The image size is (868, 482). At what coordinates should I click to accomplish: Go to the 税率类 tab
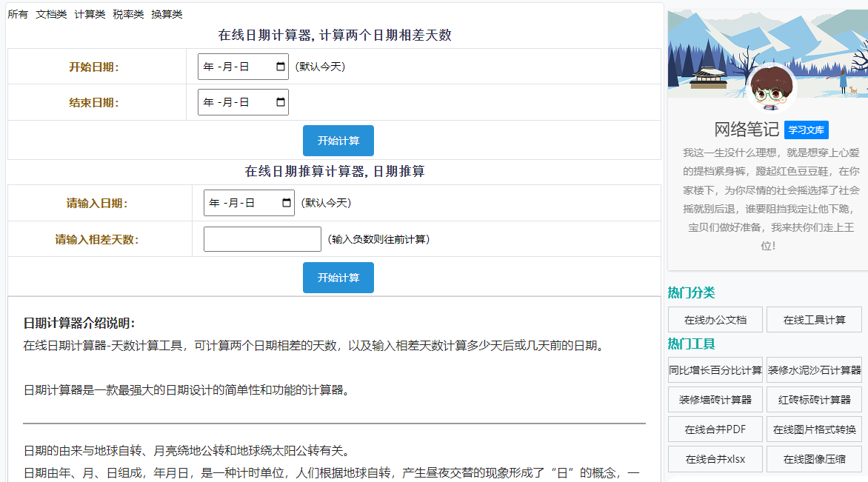pyautogui.click(x=128, y=14)
